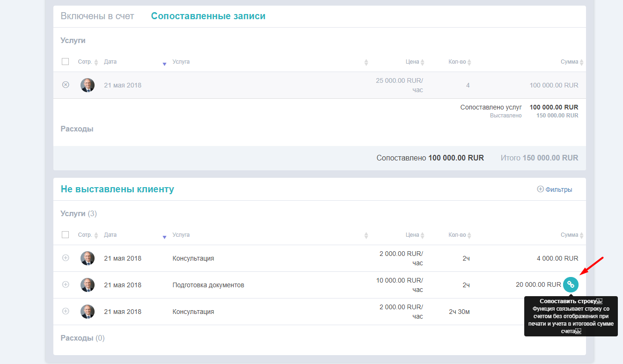The width and height of the screenshot is (623, 364).
Task: Switch to Включены в счет tab
Action: coord(97,16)
